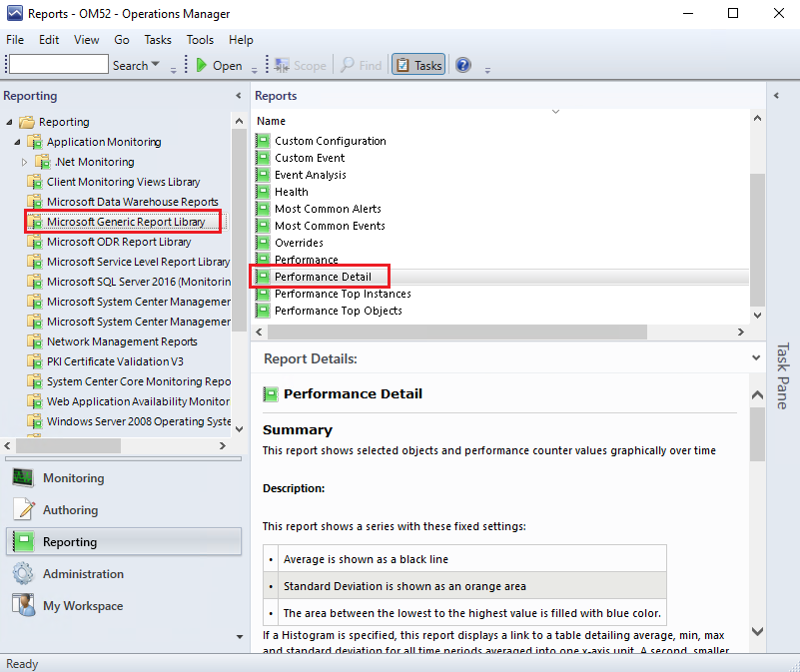Click Windows Server 2008 Operating System icon

tap(35, 421)
